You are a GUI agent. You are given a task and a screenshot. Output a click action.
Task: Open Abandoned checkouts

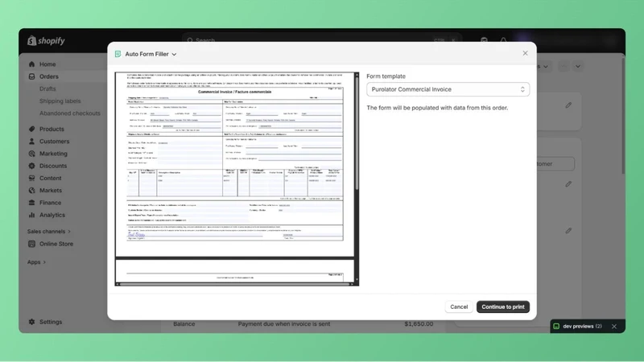tap(70, 113)
